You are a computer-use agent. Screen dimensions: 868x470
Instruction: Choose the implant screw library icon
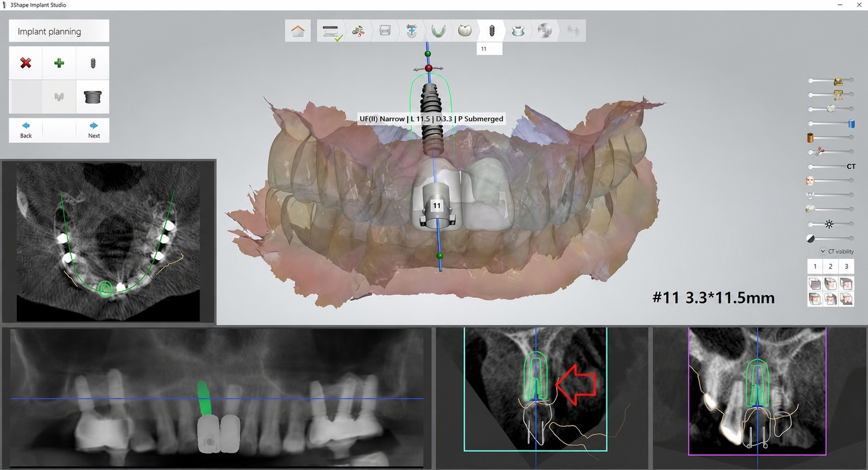(93, 63)
